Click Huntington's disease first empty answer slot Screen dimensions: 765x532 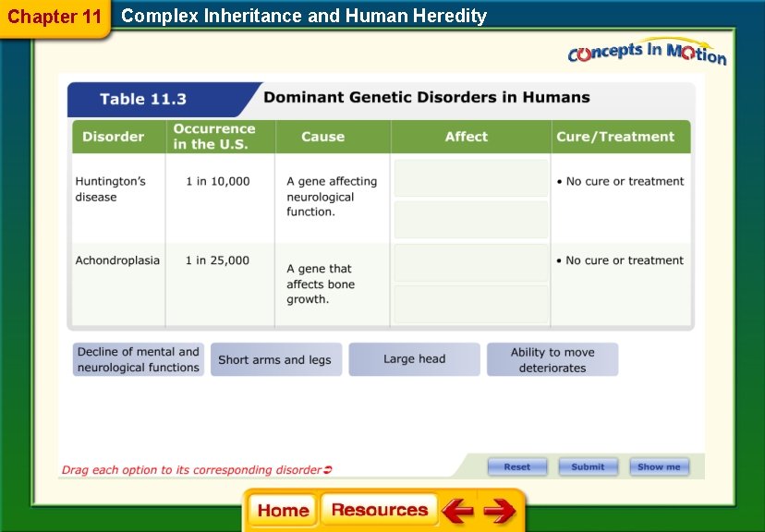pos(470,176)
